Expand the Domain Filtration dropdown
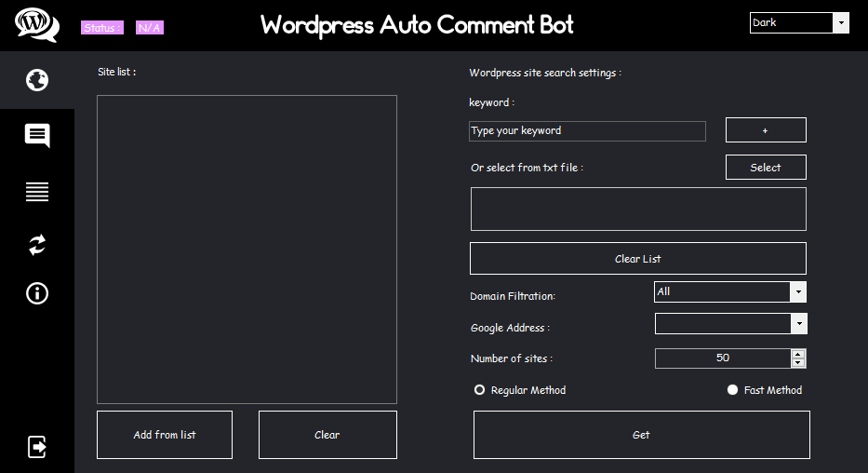Viewport: 868px width, 473px height. click(x=797, y=292)
